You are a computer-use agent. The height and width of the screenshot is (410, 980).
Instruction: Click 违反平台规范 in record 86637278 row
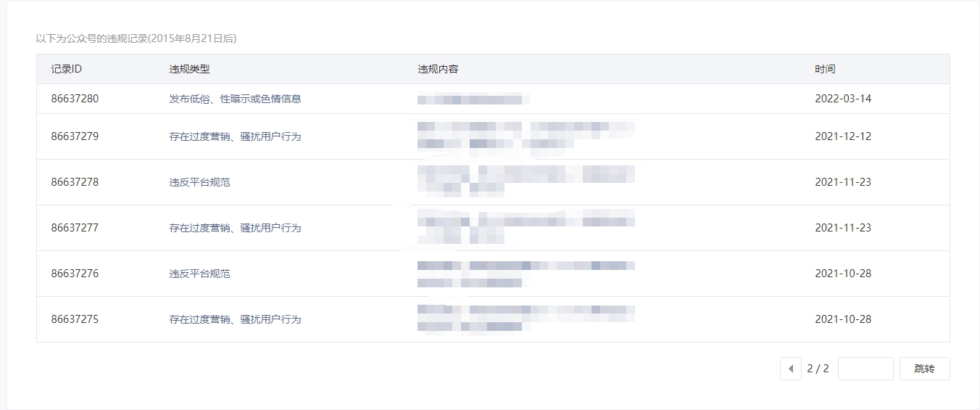click(x=200, y=182)
